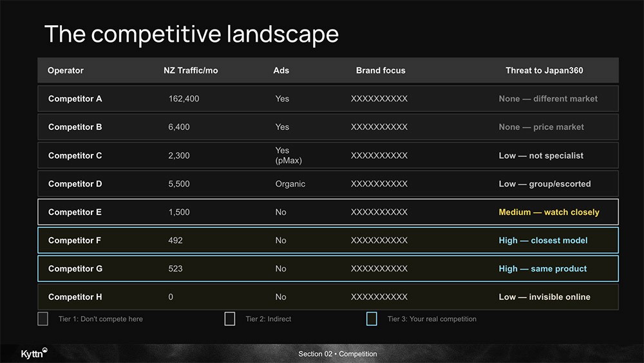
Task: Click Competitor E's brand focus placeholder
Action: [x=379, y=212]
